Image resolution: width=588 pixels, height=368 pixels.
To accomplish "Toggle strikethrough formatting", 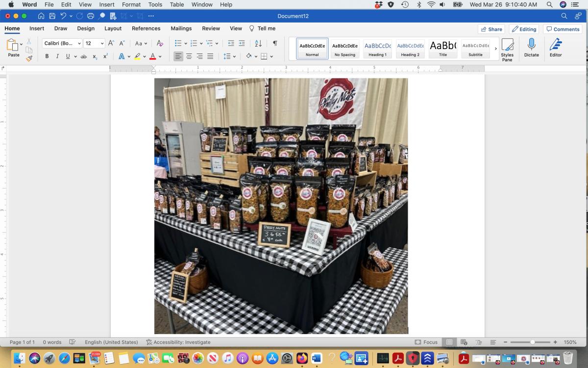I will pos(83,56).
